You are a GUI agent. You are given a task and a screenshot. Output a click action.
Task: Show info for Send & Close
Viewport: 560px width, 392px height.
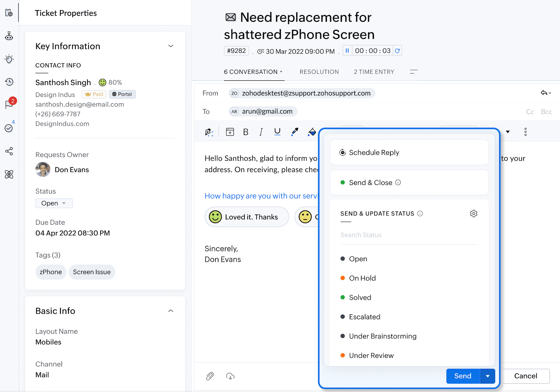coord(398,182)
